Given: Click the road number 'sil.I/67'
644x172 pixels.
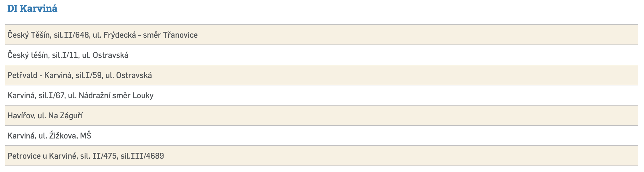Looking at the screenshot, I should [x=52, y=95].
